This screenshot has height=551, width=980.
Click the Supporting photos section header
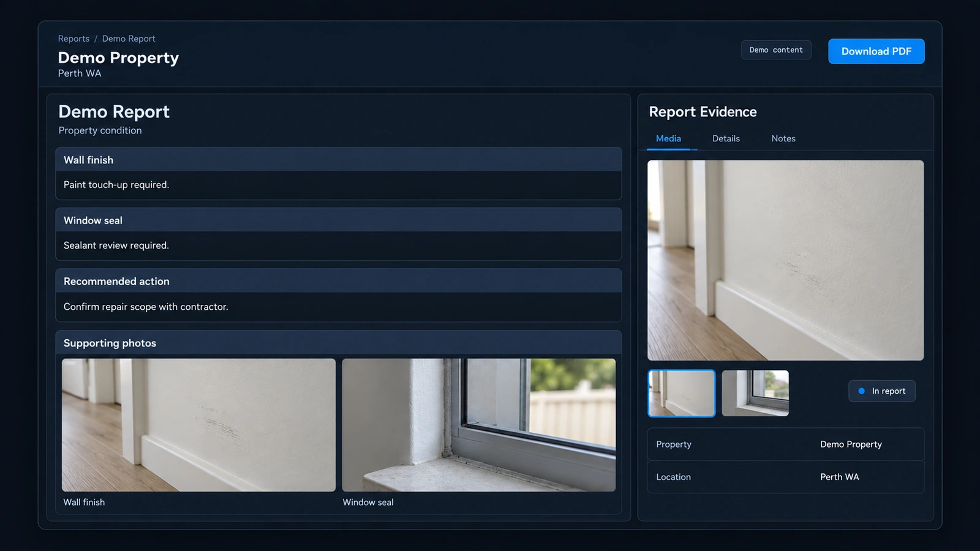339,343
